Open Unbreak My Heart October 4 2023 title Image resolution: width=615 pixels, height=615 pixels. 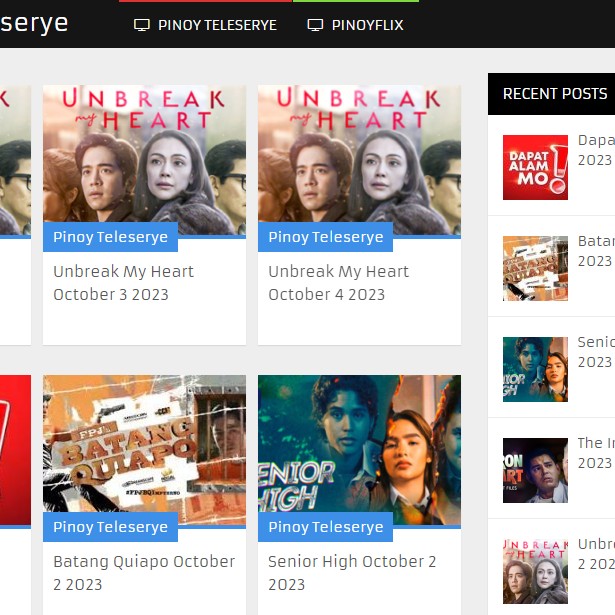[x=338, y=283]
